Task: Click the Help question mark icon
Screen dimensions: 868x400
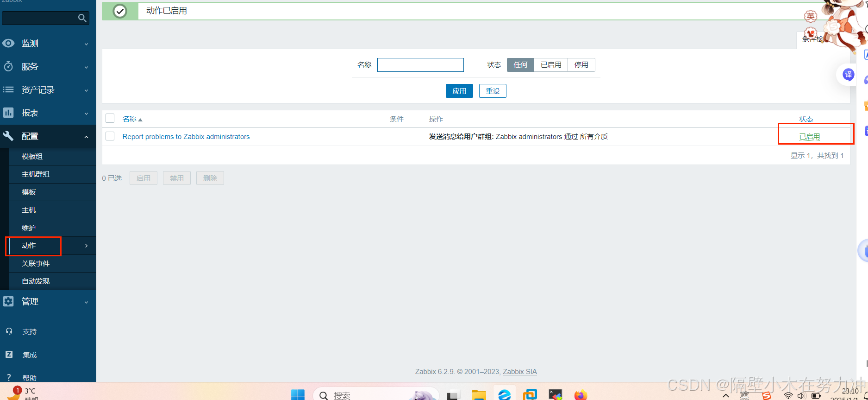Action: (x=9, y=378)
